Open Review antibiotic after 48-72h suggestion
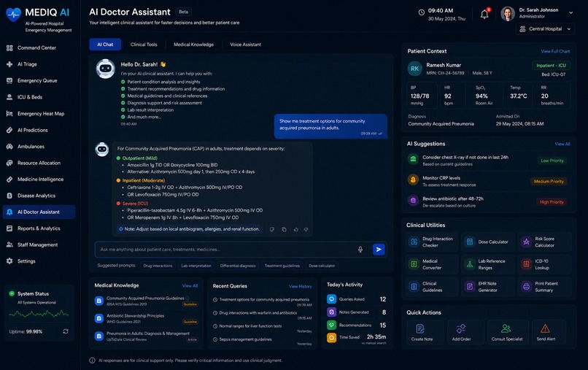588x370 pixels. click(x=488, y=201)
